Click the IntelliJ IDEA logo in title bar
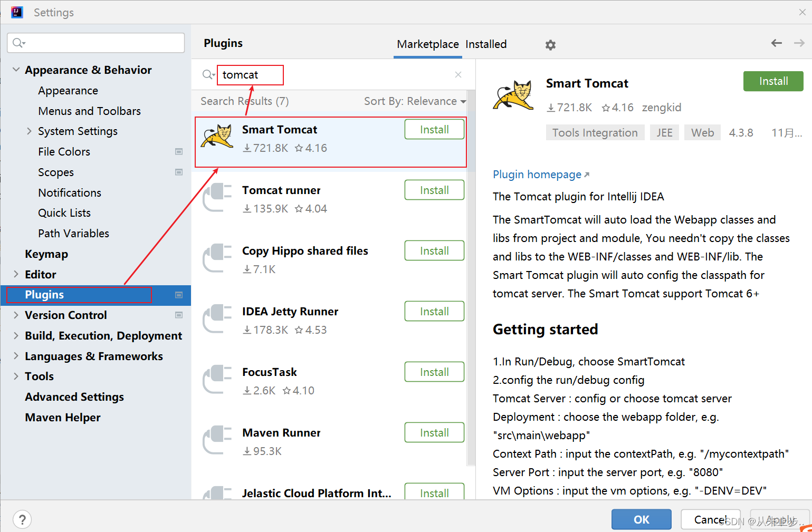 tap(17, 12)
